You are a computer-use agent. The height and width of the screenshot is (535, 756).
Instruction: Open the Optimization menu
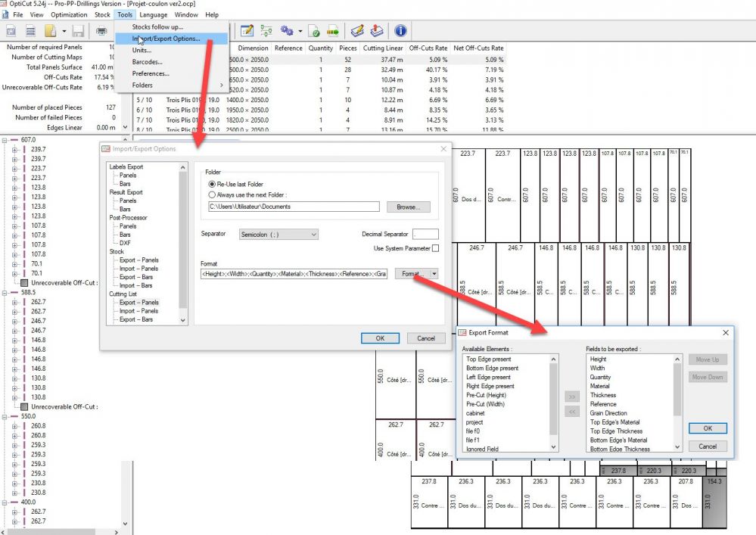tap(69, 14)
